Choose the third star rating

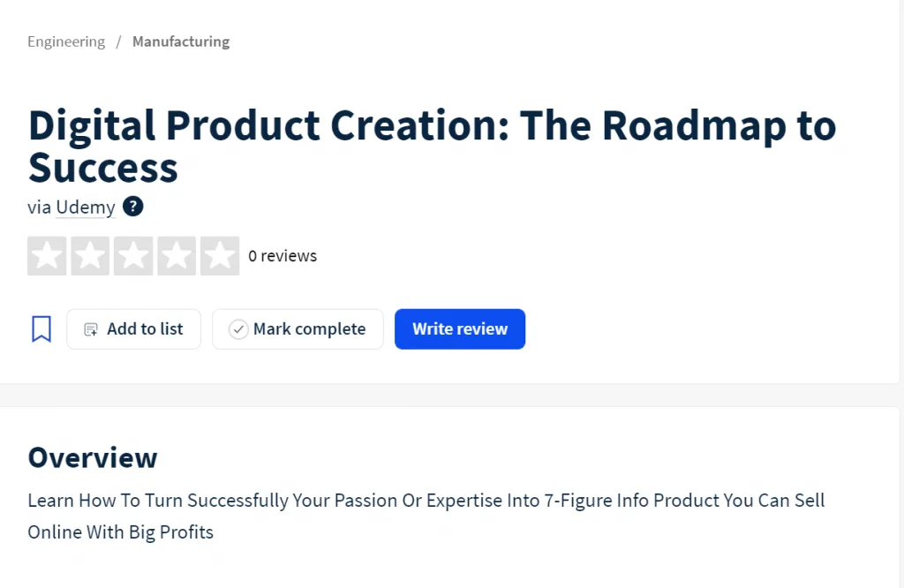click(x=133, y=255)
